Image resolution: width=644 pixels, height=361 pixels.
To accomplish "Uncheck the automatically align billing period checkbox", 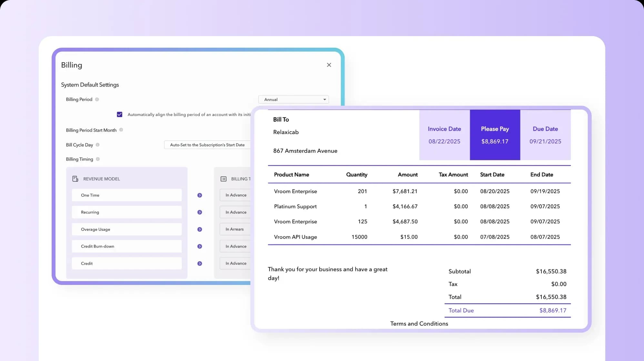I will (x=120, y=114).
